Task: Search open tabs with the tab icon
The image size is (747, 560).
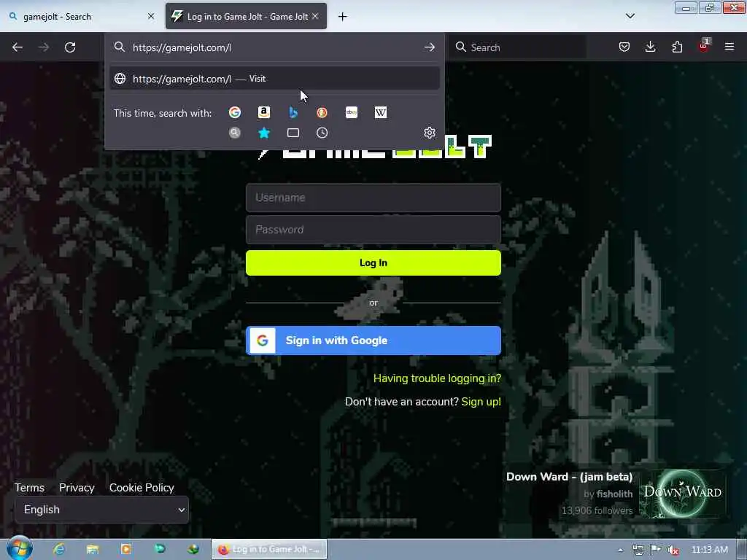Action: click(293, 133)
